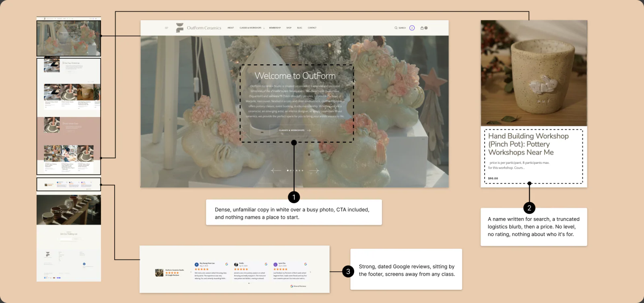The image size is (644, 303).
Task: Open the shopping bag cart icon
Action: (x=422, y=28)
